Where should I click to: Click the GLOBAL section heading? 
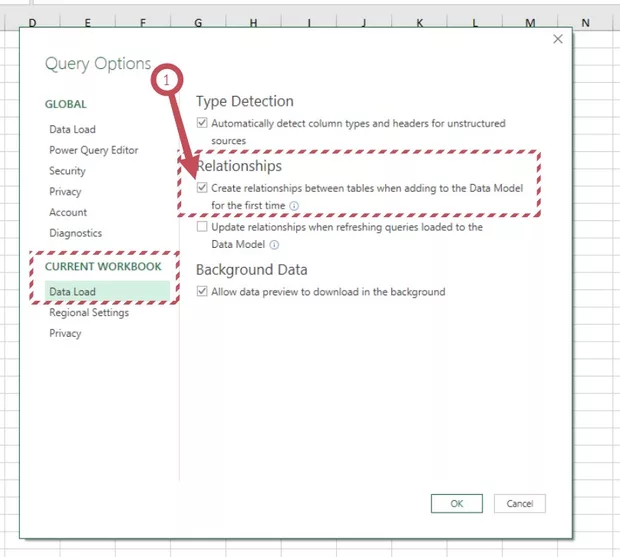coord(66,104)
